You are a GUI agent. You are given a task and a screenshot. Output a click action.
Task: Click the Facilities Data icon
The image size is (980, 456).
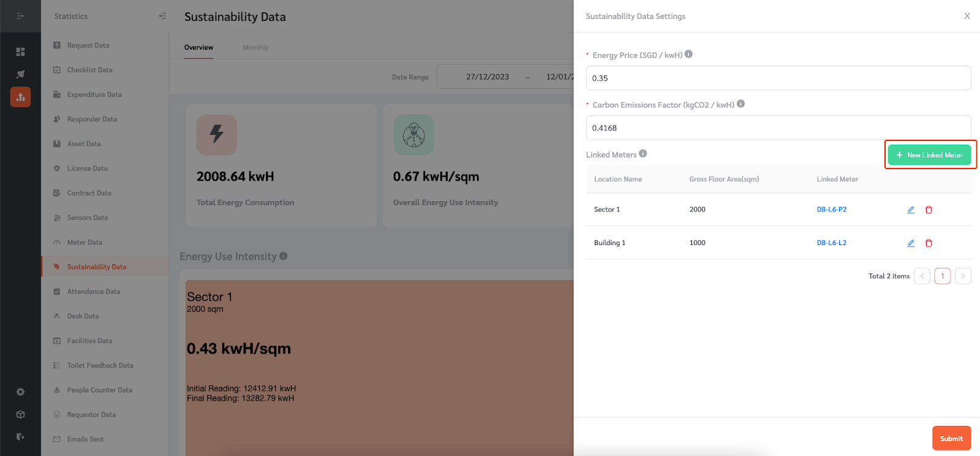point(57,341)
